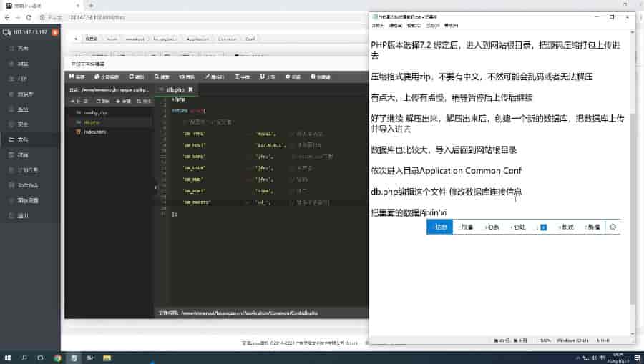Go up one level (上一级) in editor file tree
This screenshot has height=364, width=644.
78,102
